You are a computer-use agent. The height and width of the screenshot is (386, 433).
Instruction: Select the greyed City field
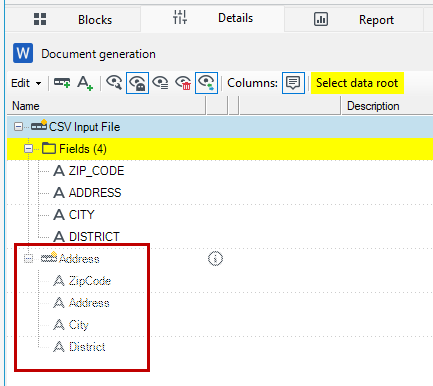pyautogui.click(x=79, y=325)
